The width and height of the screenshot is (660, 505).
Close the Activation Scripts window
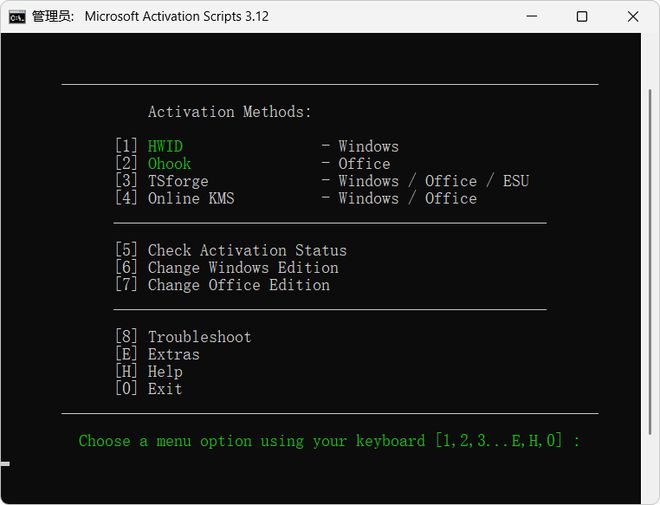tap(633, 16)
